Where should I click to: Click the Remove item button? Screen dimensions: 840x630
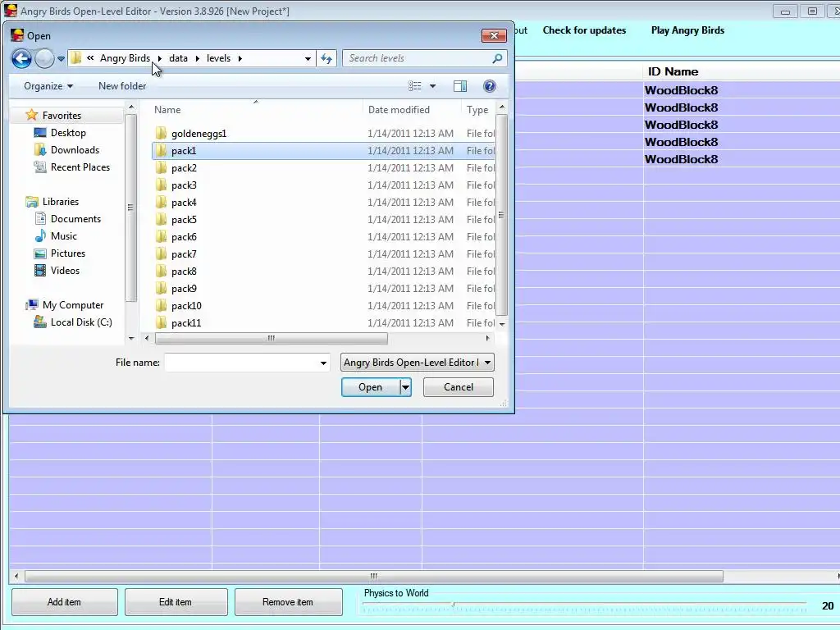(288, 602)
